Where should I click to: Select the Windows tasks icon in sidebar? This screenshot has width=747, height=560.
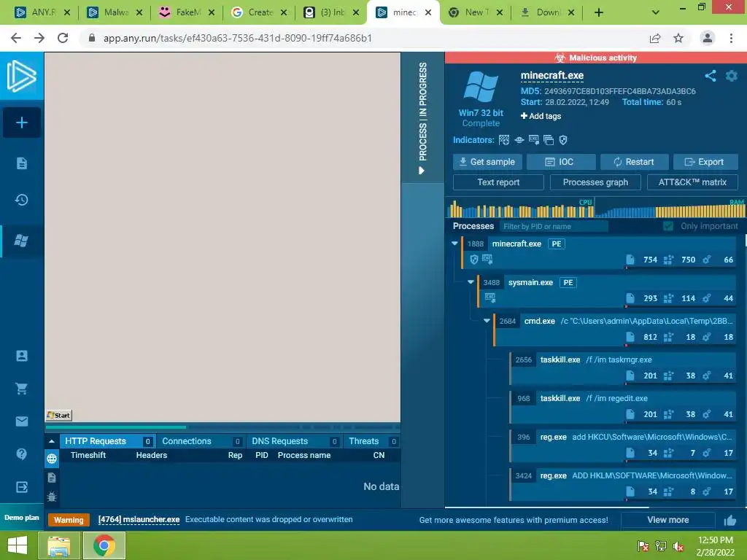click(21, 241)
